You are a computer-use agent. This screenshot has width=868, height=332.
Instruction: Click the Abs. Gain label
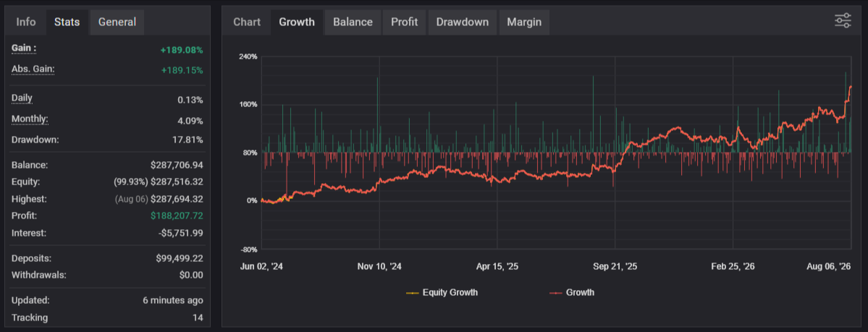click(x=33, y=69)
